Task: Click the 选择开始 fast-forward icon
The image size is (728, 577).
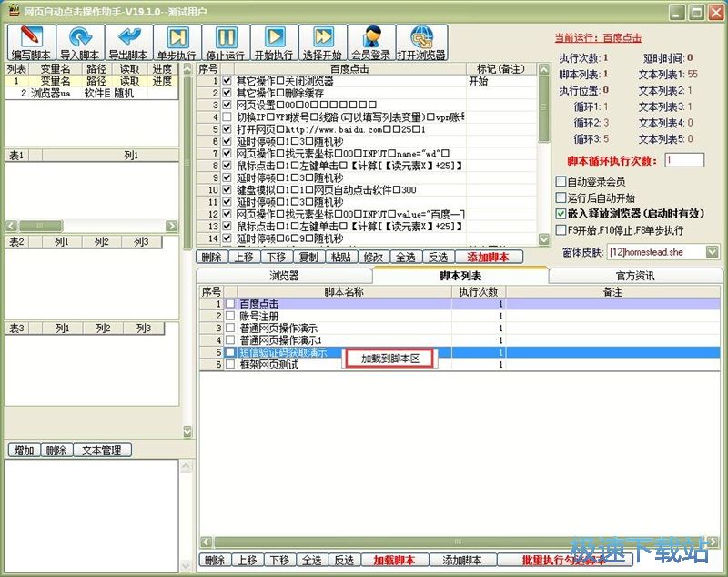Action: tap(323, 43)
